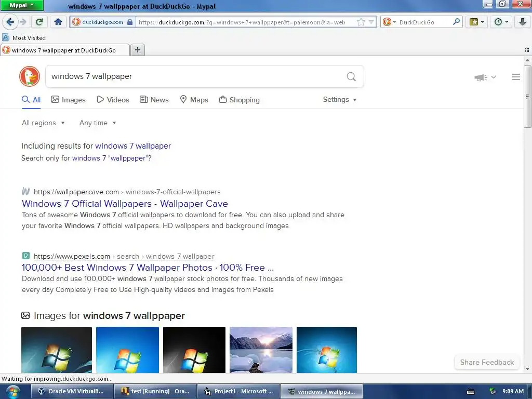
Task: Open the hamburger side menu
Action: point(516,77)
